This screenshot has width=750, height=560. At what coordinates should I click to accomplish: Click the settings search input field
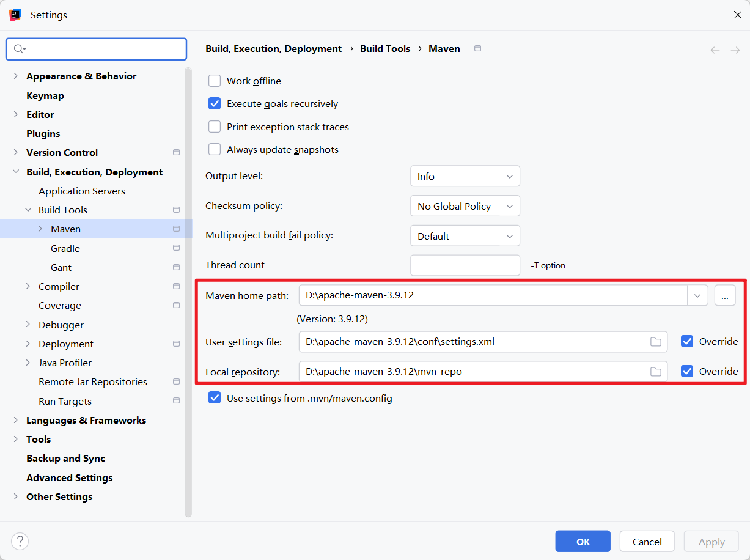coord(97,49)
